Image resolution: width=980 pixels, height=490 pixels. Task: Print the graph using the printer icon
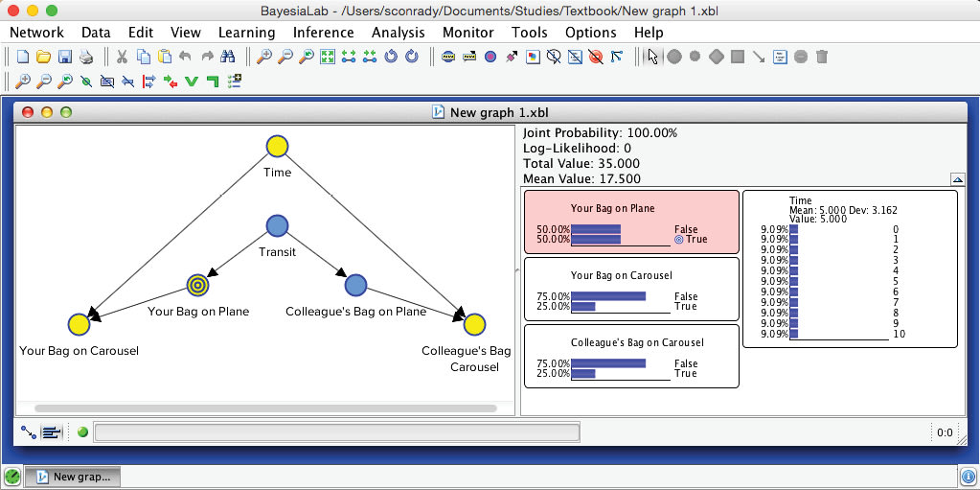(x=85, y=57)
